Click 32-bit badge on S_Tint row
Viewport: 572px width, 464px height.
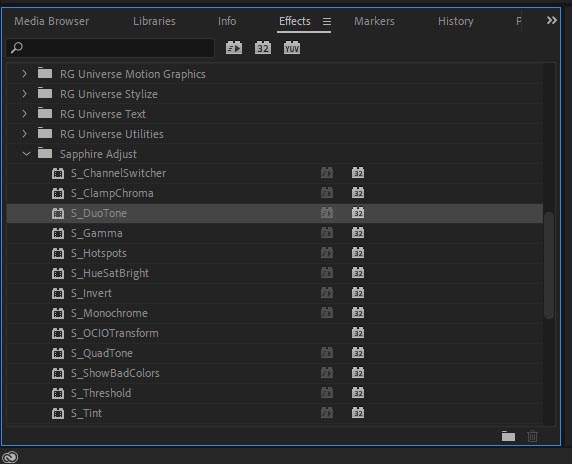tap(358, 413)
